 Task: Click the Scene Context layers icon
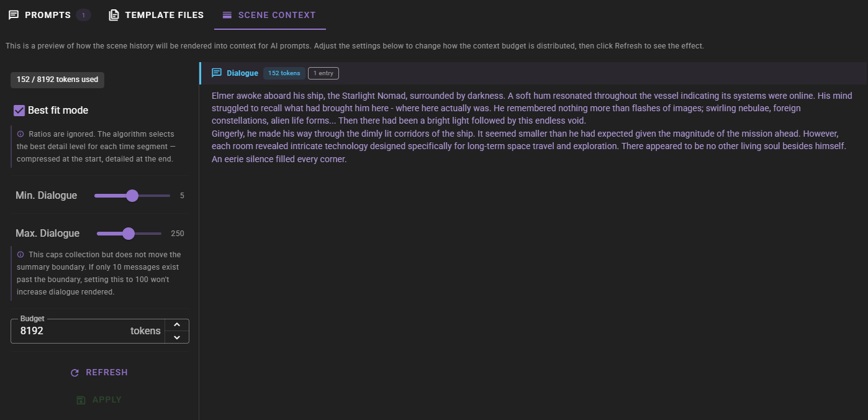point(227,15)
